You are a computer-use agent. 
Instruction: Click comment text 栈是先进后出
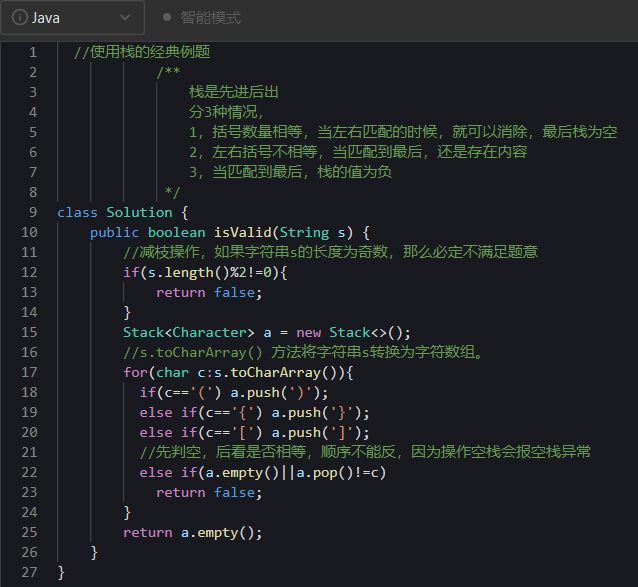coord(234,92)
